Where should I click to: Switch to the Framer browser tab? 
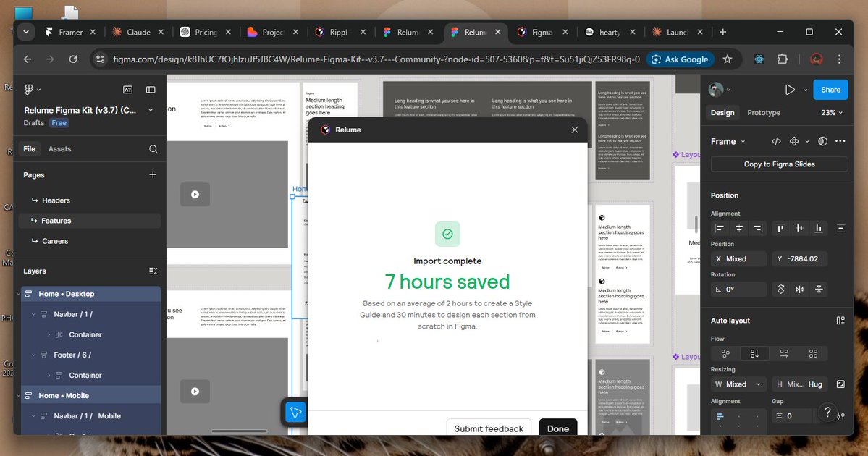pyautogui.click(x=70, y=32)
